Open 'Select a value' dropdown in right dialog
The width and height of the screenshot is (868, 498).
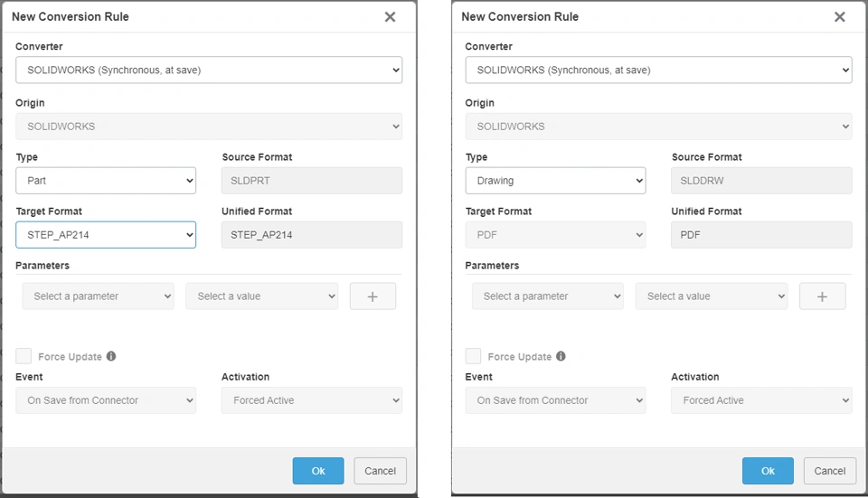711,296
